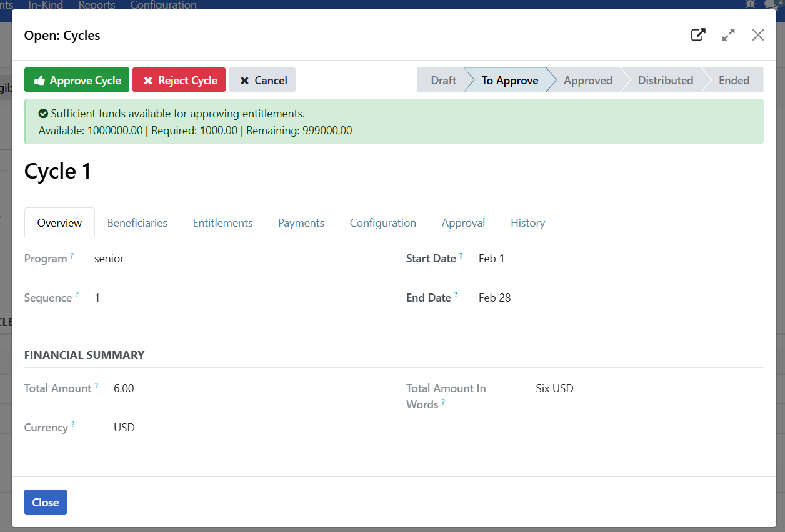Click the Approved stage in status bar

(x=587, y=80)
